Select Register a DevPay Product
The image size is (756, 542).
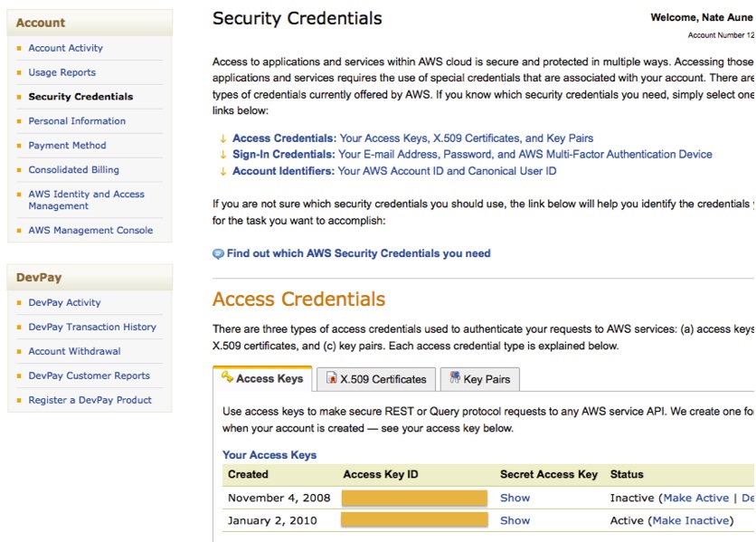[90, 400]
